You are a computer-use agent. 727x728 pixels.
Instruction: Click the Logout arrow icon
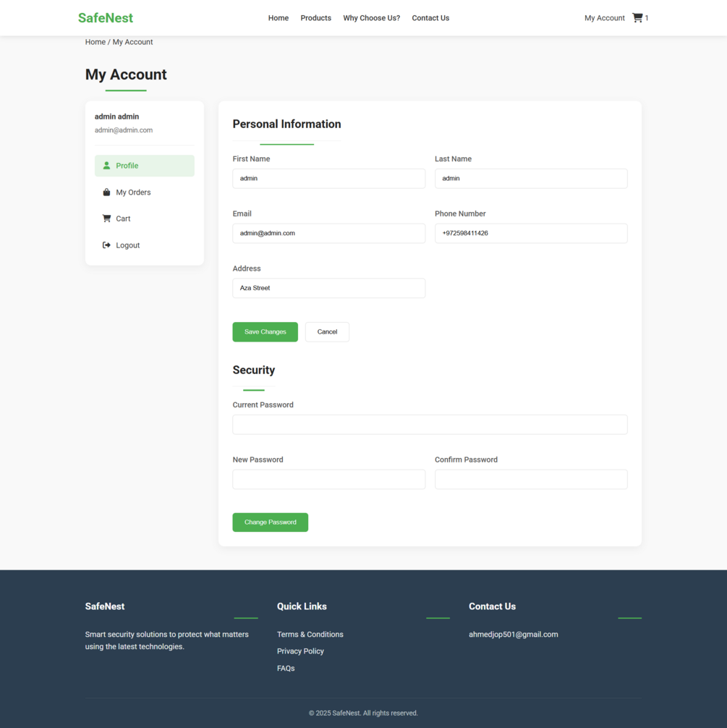(x=106, y=245)
